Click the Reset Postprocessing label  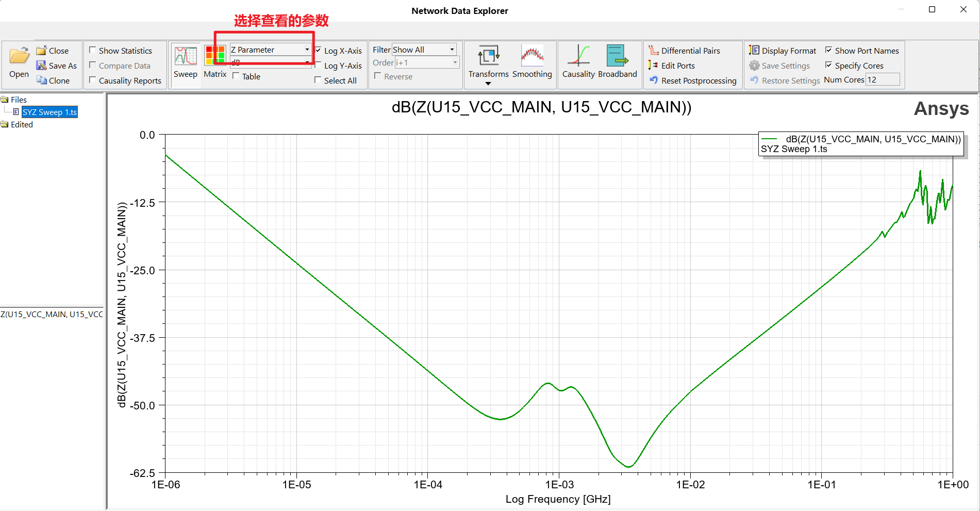point(699,80)
